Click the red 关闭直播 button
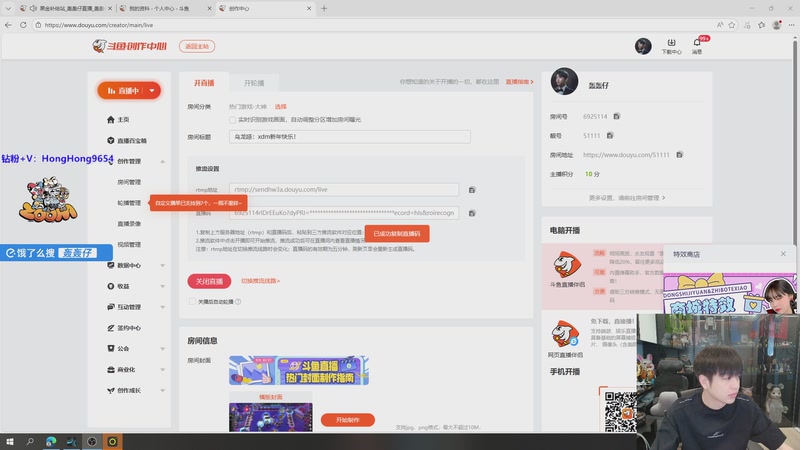 point(209,281)
